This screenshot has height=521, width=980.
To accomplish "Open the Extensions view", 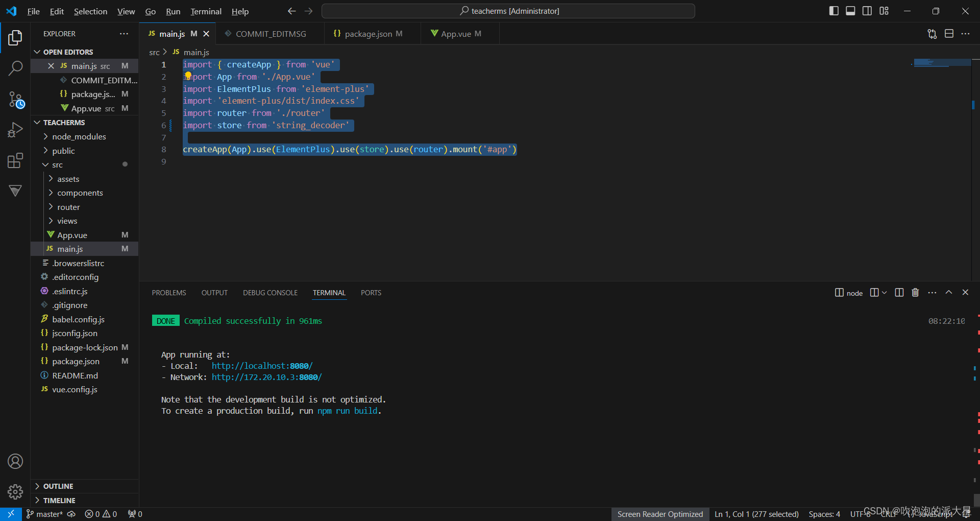I will tap(15, 160).
